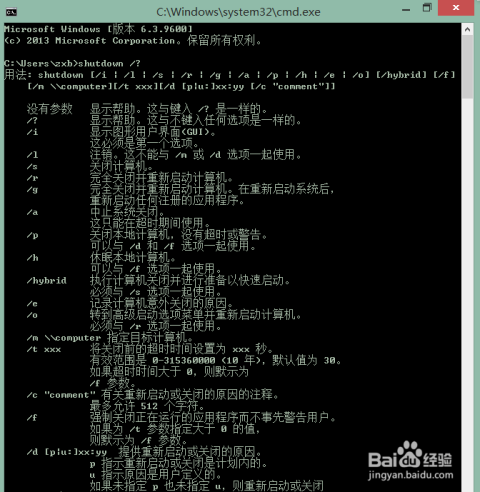
Task: Minimize the cmd.exe window
Action: pyautogui.click(x=406, y=10)
